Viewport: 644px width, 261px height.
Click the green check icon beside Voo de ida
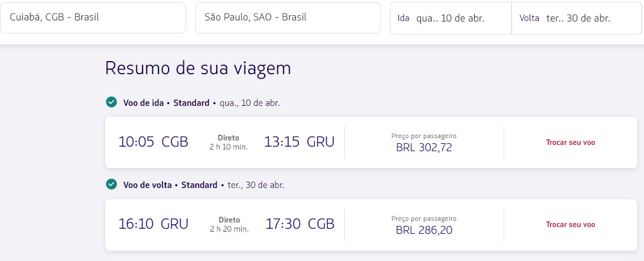click(111, 102)
